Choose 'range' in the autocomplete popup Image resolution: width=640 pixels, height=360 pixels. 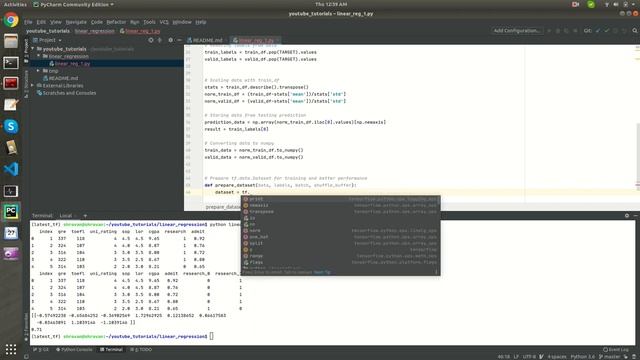click(340, 256)
